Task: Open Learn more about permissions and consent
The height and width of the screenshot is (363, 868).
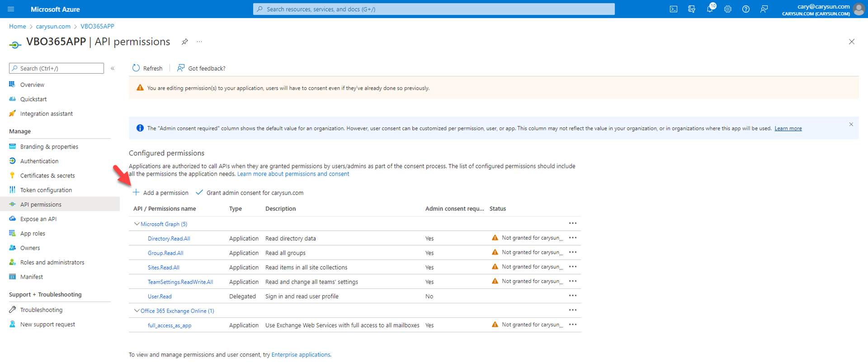Action: (293, 174)
